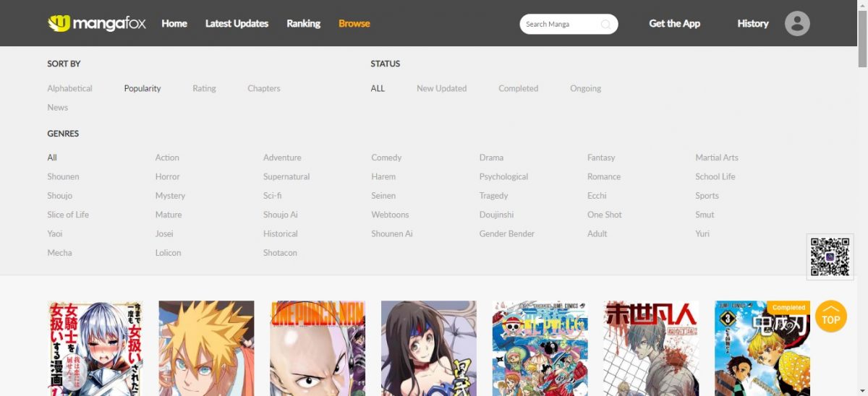The image size is (868, 396).
Task: Open the One Piece manga cover
Action: (x=540, y=348)
